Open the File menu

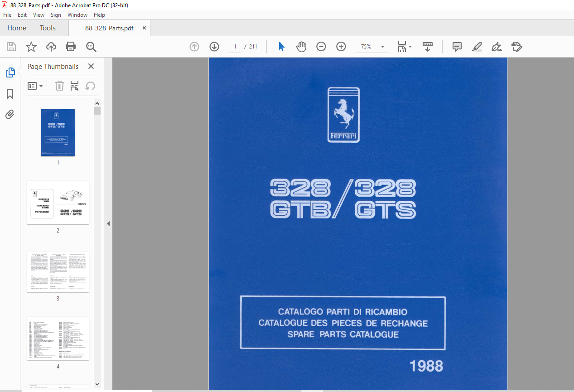pyautogui.click(x=7, y=15)
